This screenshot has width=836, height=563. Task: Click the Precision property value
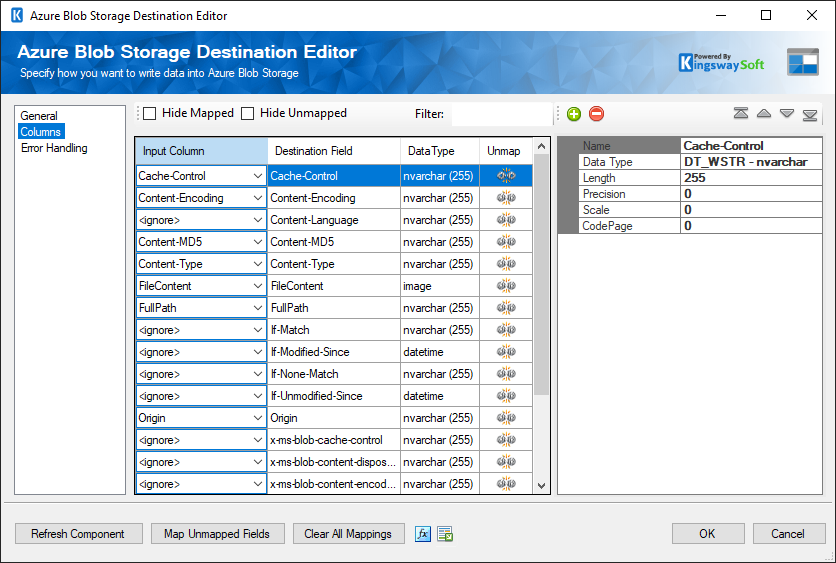(x=751, y=194)
